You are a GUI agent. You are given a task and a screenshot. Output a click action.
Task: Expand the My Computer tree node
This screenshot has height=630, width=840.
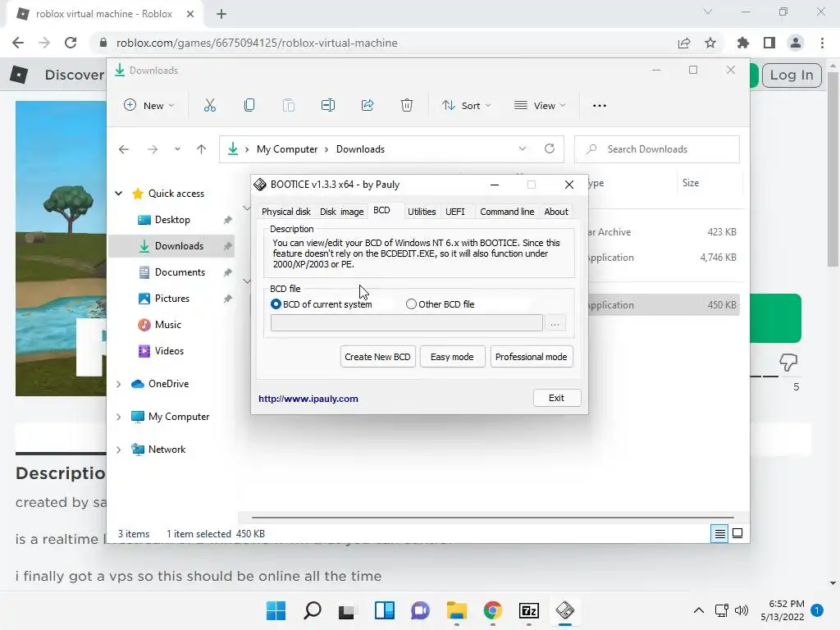tap(119, 417)
